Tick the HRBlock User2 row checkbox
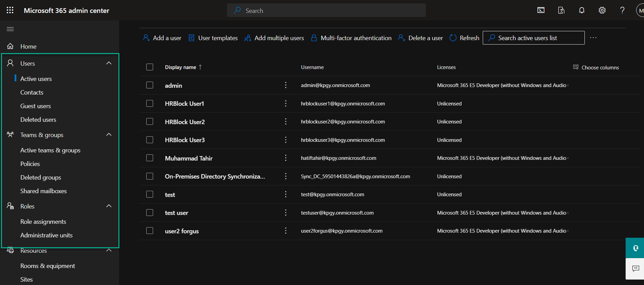This screenshot has width=644, height=285. click(x=150, y=121)
